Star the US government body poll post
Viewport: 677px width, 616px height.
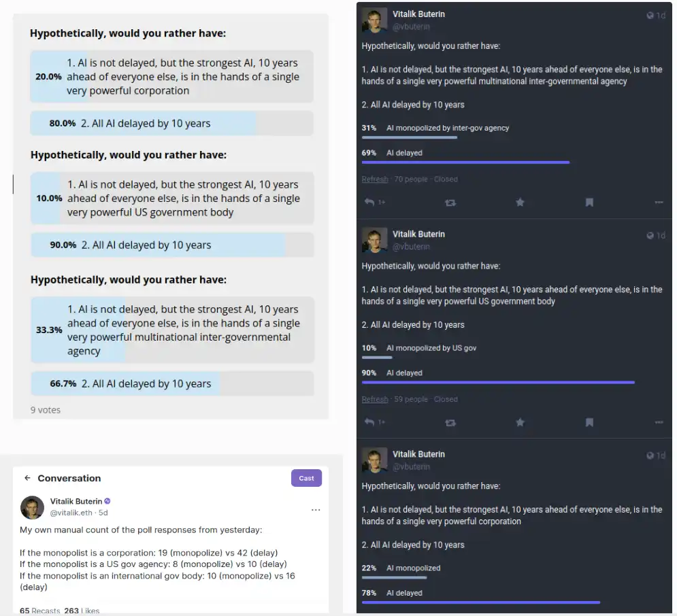pos(520,422)
